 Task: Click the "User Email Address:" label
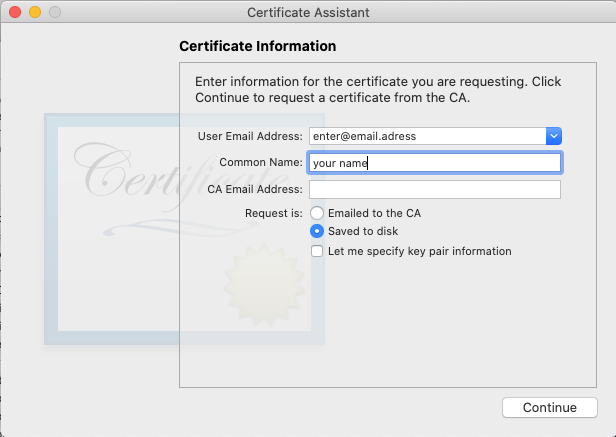[250, 136]
